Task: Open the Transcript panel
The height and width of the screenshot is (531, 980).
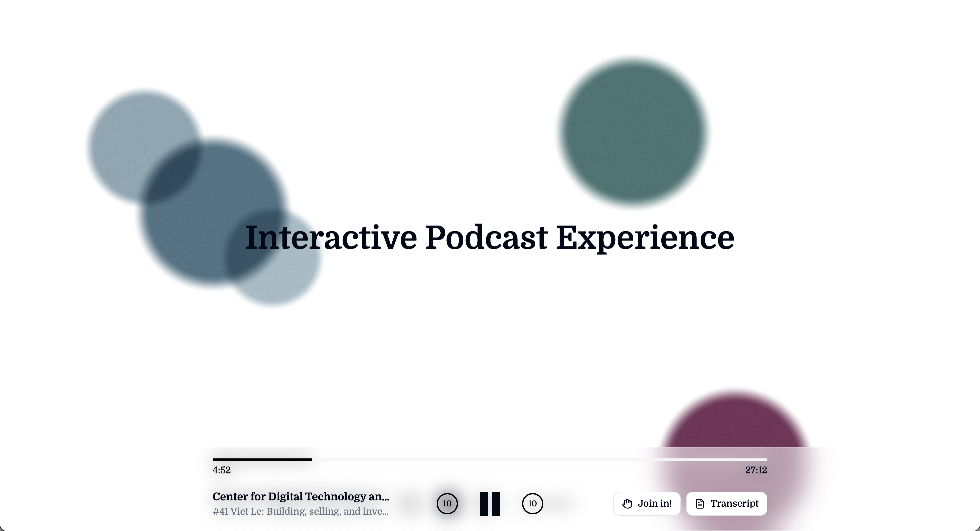Action: tap(727, 504)
